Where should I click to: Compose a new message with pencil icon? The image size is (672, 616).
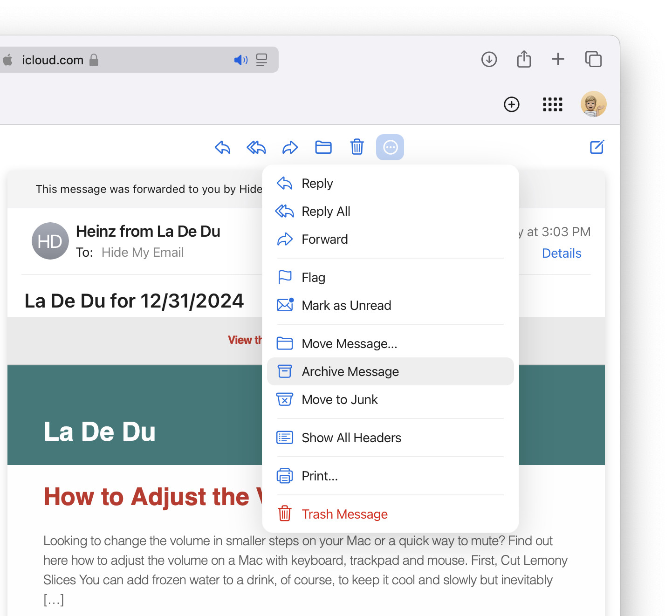[597, 147]
